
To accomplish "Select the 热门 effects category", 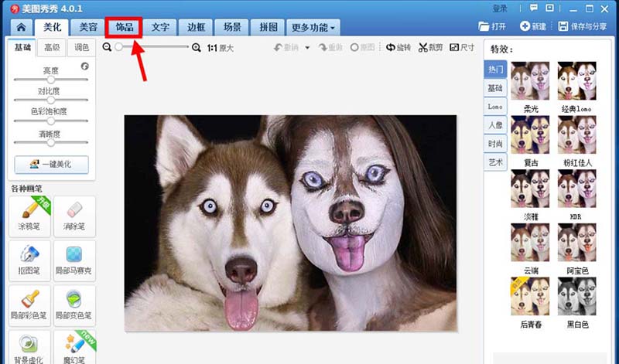I will [495, 70].
